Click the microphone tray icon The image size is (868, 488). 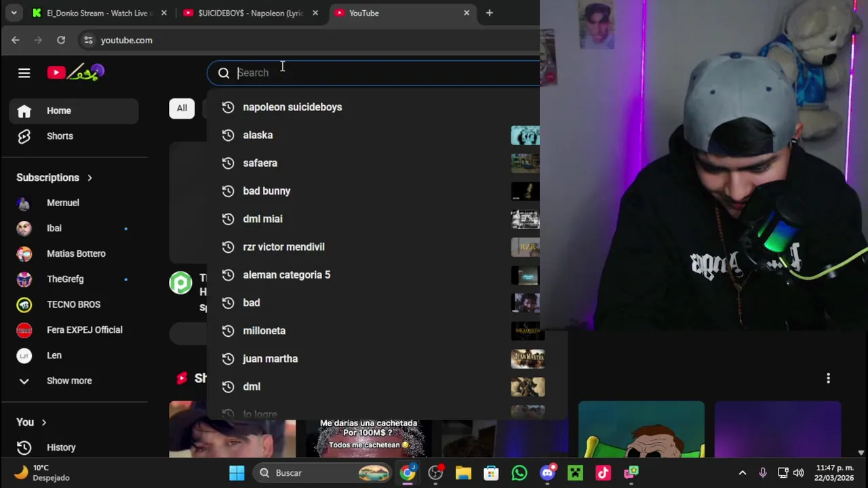tap(763, 472)
